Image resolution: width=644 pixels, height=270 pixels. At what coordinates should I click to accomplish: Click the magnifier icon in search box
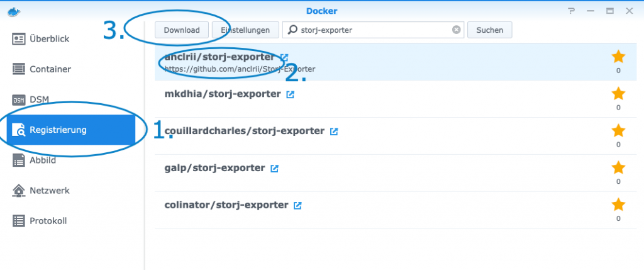[292, 30]
